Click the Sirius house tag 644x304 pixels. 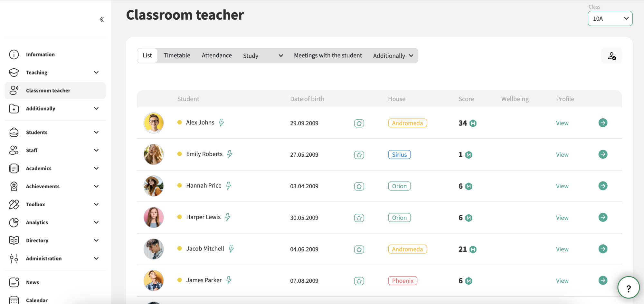point(399,155)
